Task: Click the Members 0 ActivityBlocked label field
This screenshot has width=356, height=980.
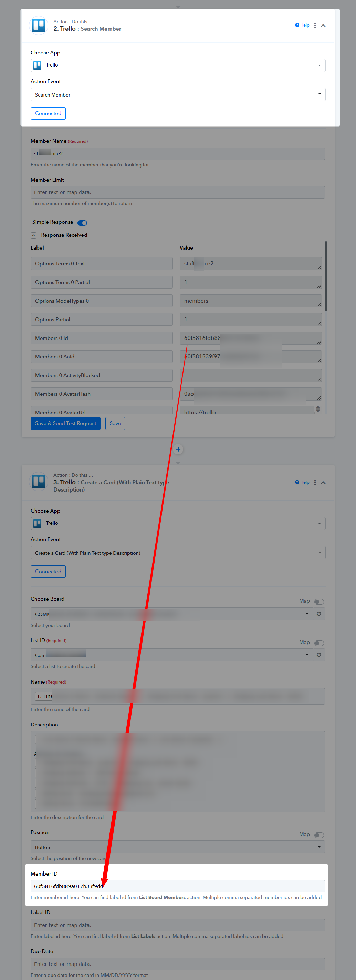Action: (102, 375)
